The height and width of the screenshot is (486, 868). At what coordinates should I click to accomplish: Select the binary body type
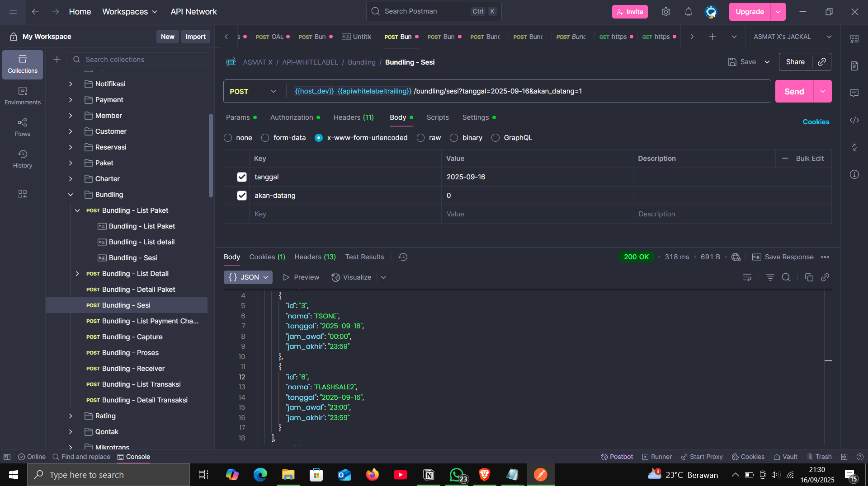454,138
